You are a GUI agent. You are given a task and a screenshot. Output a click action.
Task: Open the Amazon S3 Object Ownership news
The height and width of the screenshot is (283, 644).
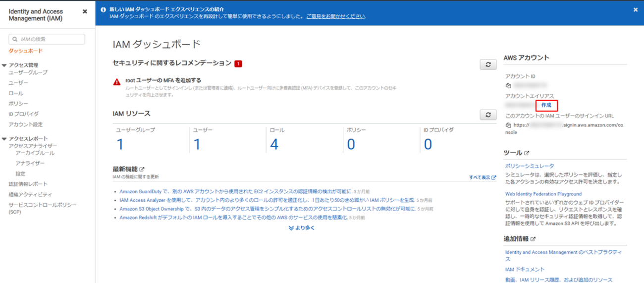click(x=267, y=209)
